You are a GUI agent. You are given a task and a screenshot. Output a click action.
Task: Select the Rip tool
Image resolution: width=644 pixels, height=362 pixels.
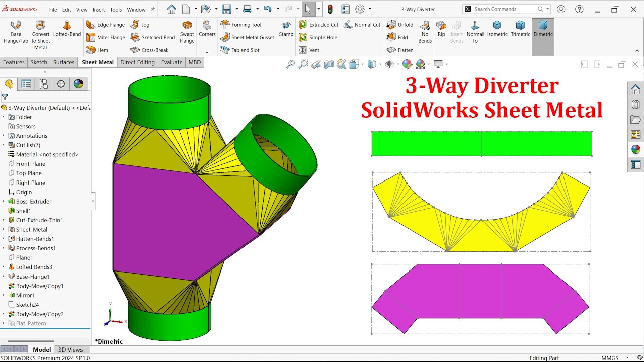(441, 29)
